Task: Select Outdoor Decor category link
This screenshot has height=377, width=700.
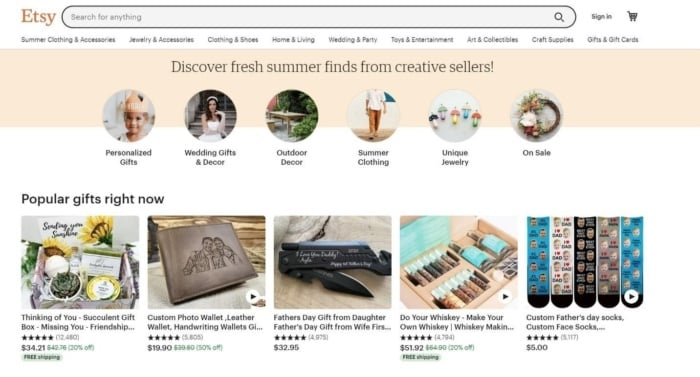Action: point(292,157)
